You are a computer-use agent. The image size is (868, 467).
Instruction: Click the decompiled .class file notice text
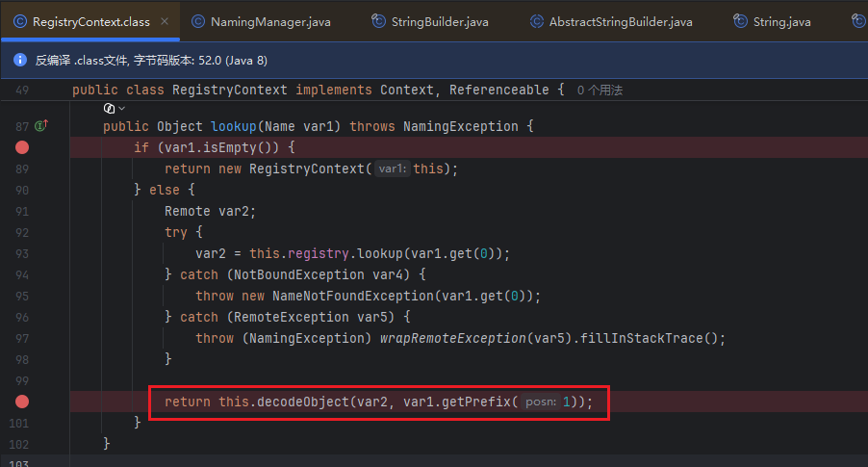(151, 60)
